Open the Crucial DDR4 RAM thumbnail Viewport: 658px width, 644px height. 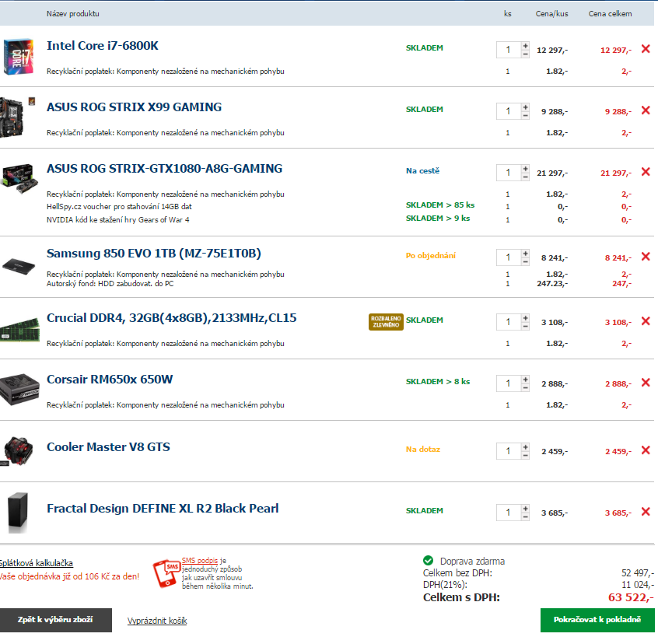(19, 331)
